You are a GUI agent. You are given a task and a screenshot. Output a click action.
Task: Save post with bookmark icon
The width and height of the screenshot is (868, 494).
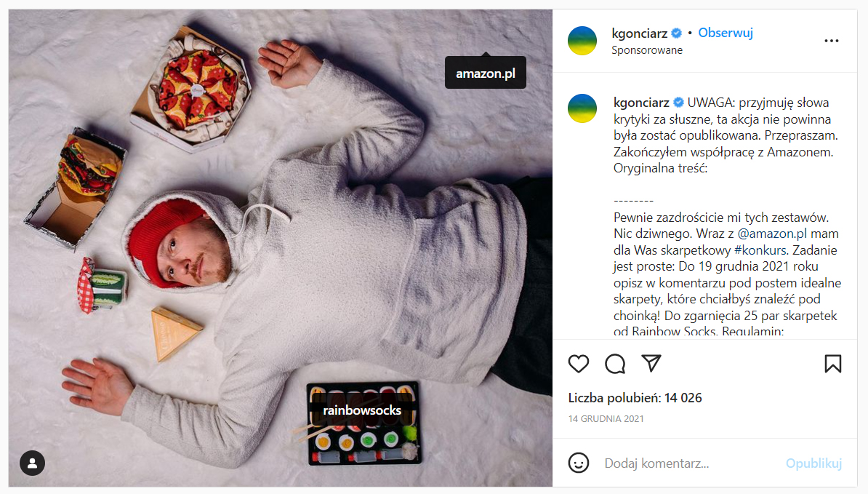coord(832,364)
